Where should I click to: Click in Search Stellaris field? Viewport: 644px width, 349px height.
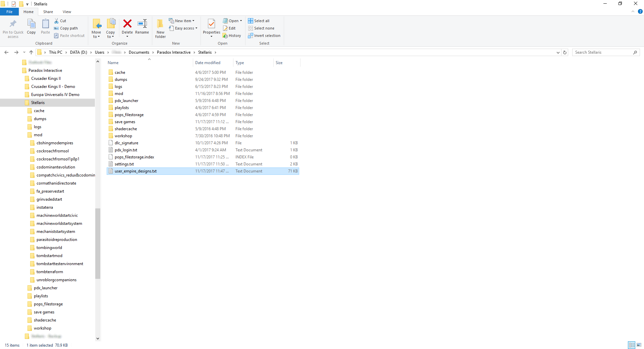pos(602,52)
